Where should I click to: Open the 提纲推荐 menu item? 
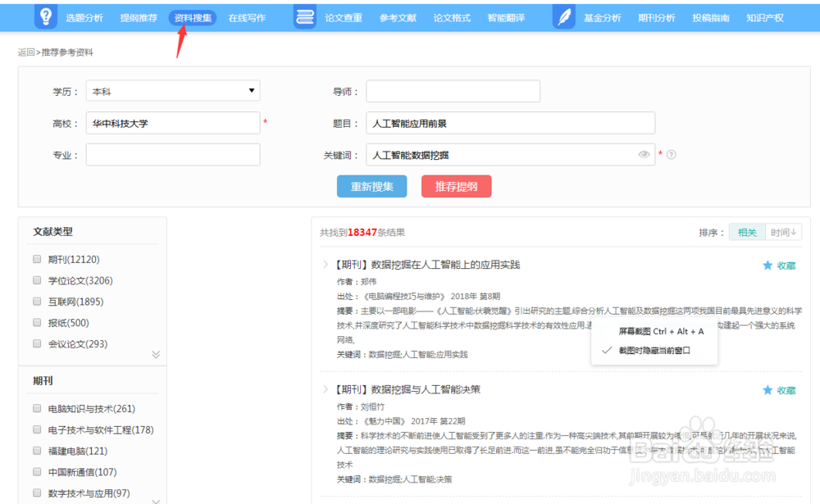tap(139, 18)
